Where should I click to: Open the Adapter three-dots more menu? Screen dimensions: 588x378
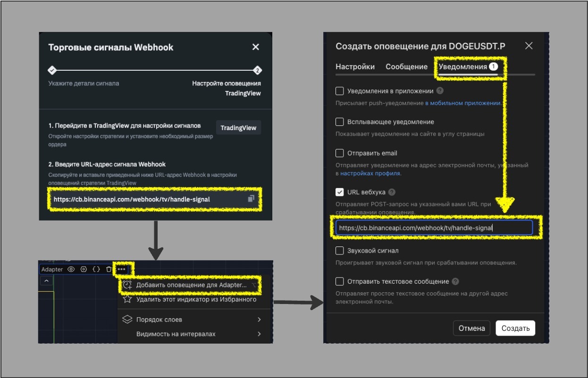click(122, 269)
